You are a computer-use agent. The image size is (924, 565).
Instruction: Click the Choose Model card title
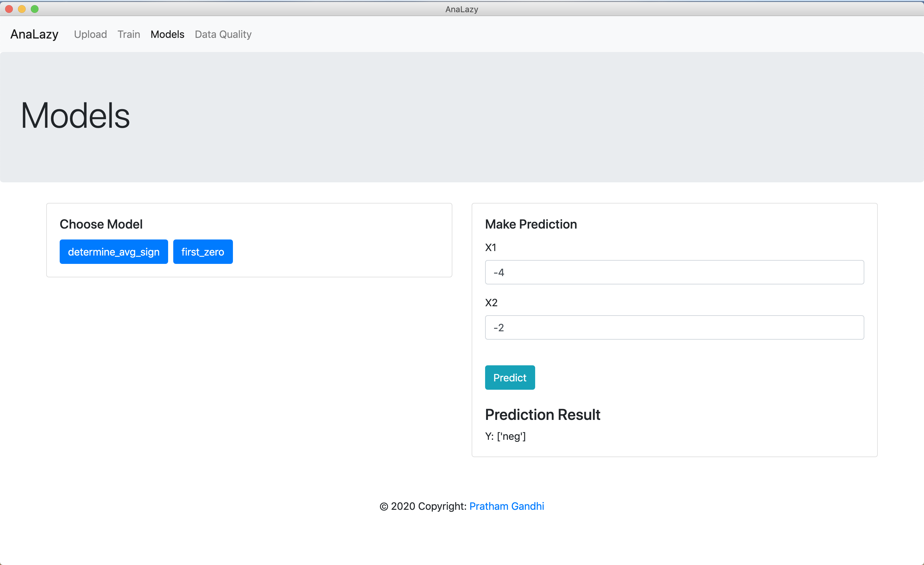click(101, 224)
